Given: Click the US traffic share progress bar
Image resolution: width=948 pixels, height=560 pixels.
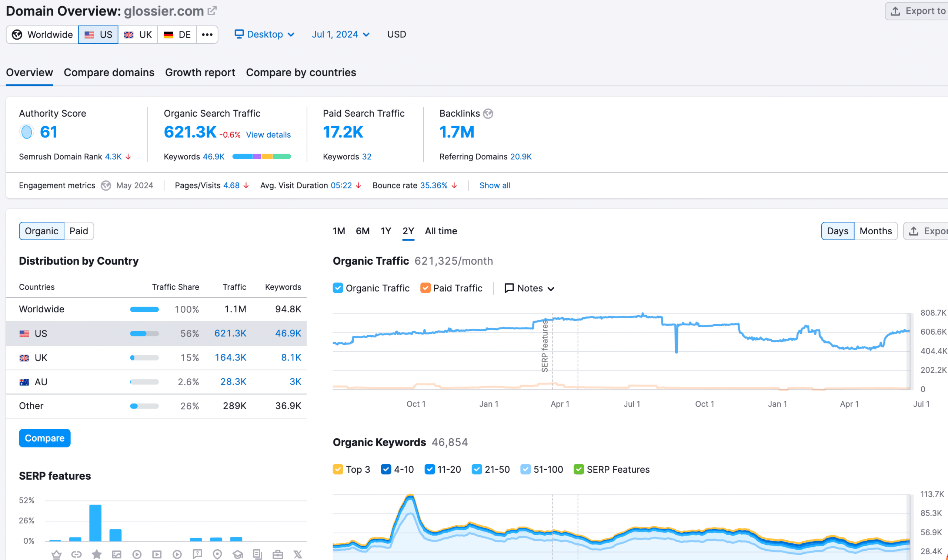Looking at the screenshot, I should [144, 333].
